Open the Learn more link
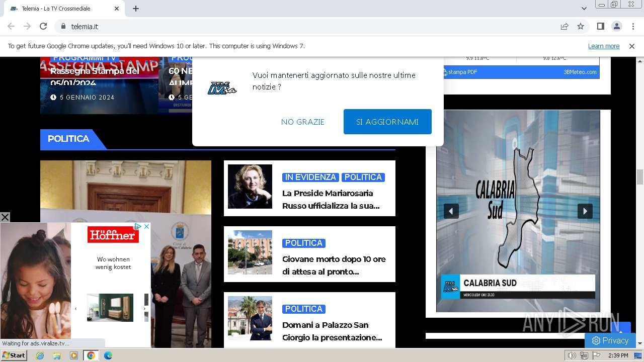 604,46
